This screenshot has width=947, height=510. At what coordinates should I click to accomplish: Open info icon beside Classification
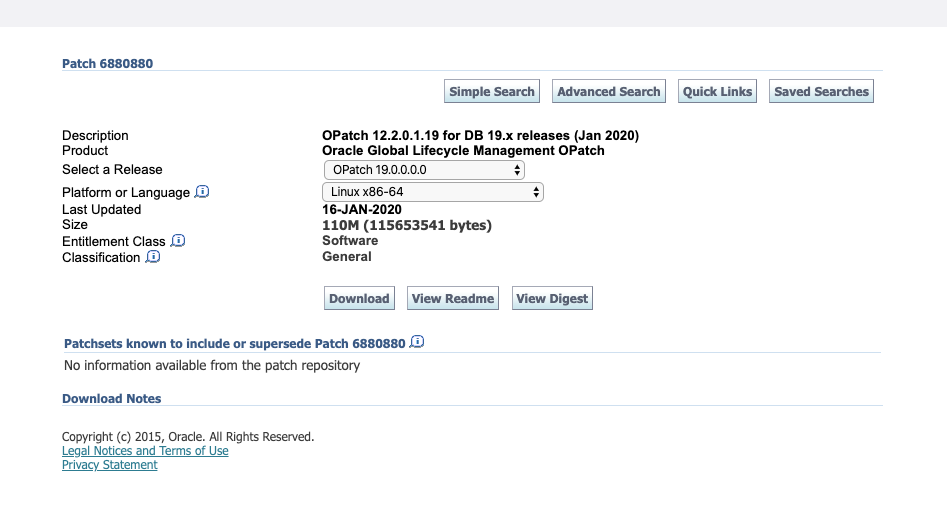pyautogui.click(x=153, y=257)
